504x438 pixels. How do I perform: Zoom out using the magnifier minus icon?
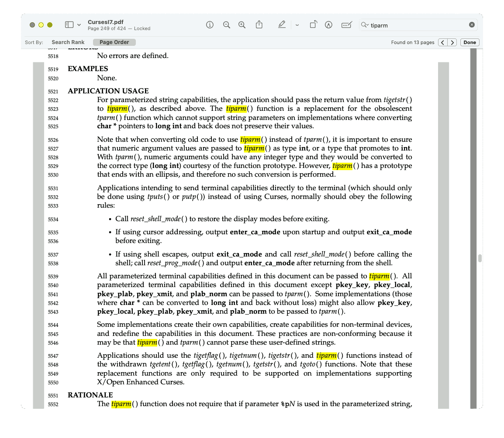[x=226, y=25]
